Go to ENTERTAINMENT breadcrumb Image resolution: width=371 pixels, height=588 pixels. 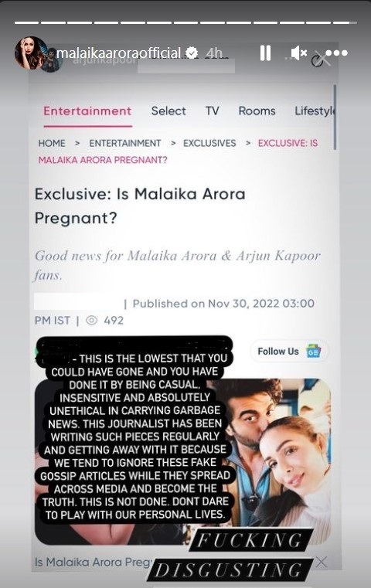pos(125,143)
